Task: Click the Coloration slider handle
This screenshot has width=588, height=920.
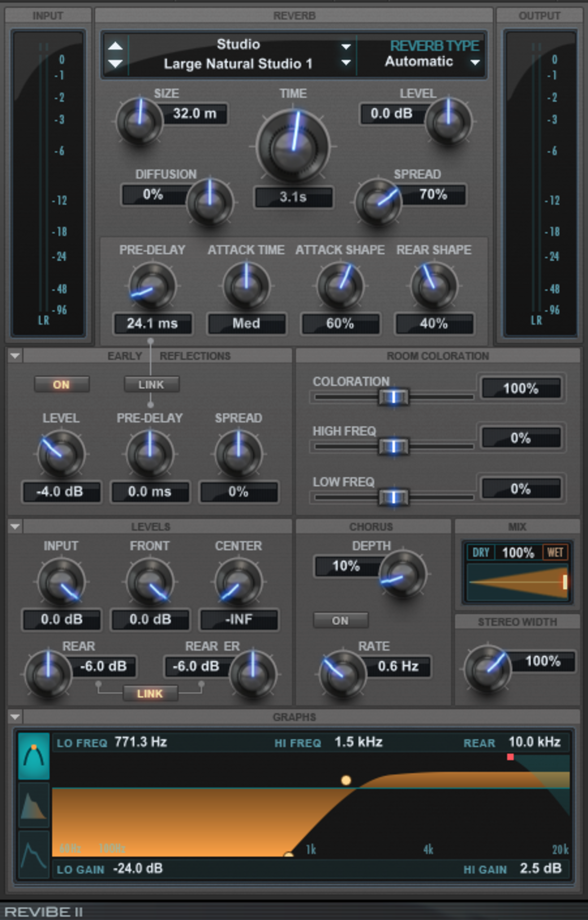Action: (394, 397)
